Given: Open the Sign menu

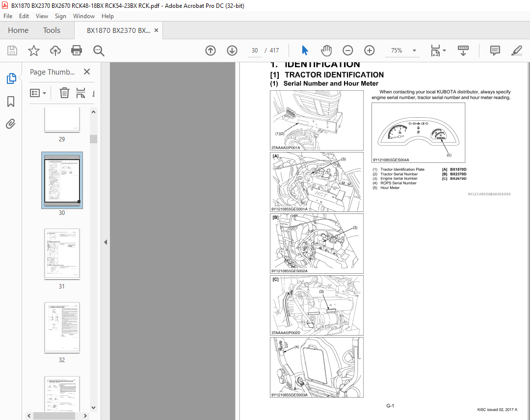Looking at the screenshot, I should point(60,16).
